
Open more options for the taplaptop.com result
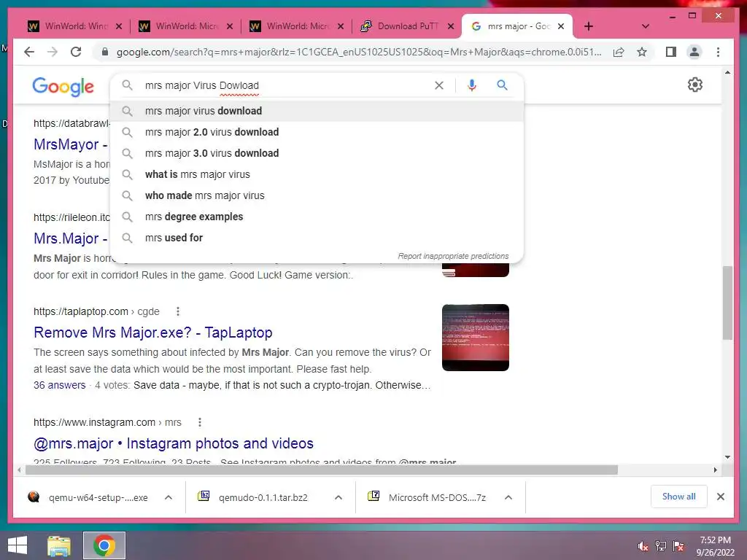click(178, 311)
